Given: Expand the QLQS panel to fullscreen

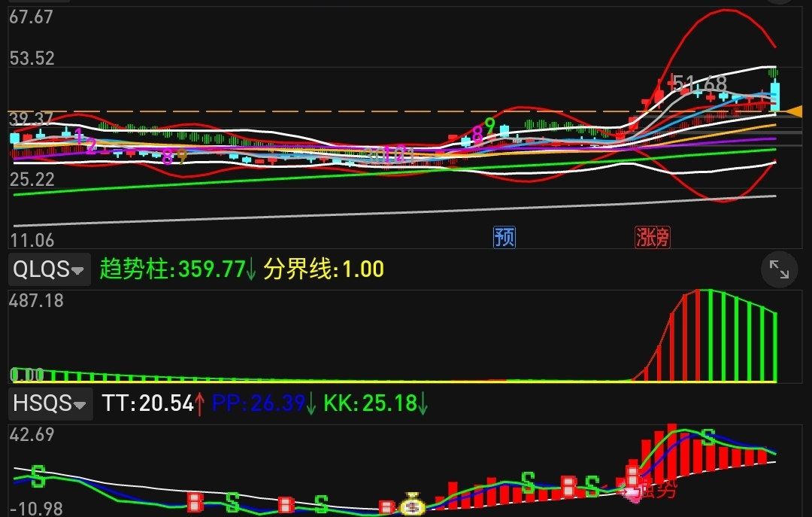Looking at the screenshot, I should tap(779, 269).
